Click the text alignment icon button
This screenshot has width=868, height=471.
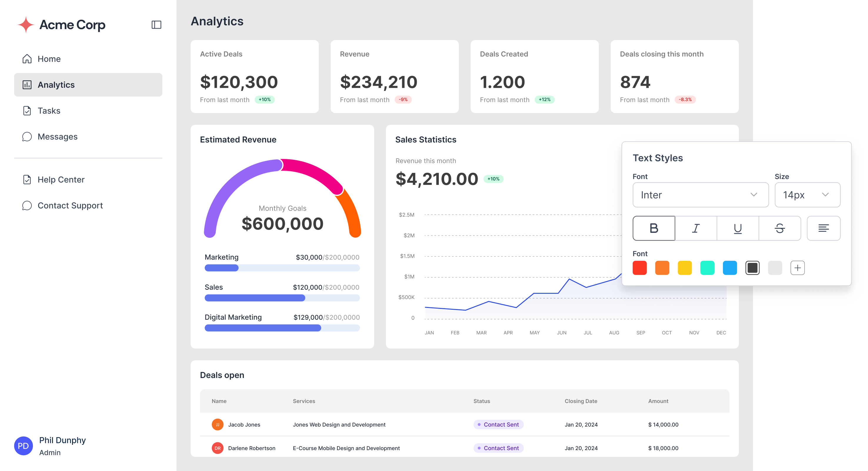(x=823, y=228)
